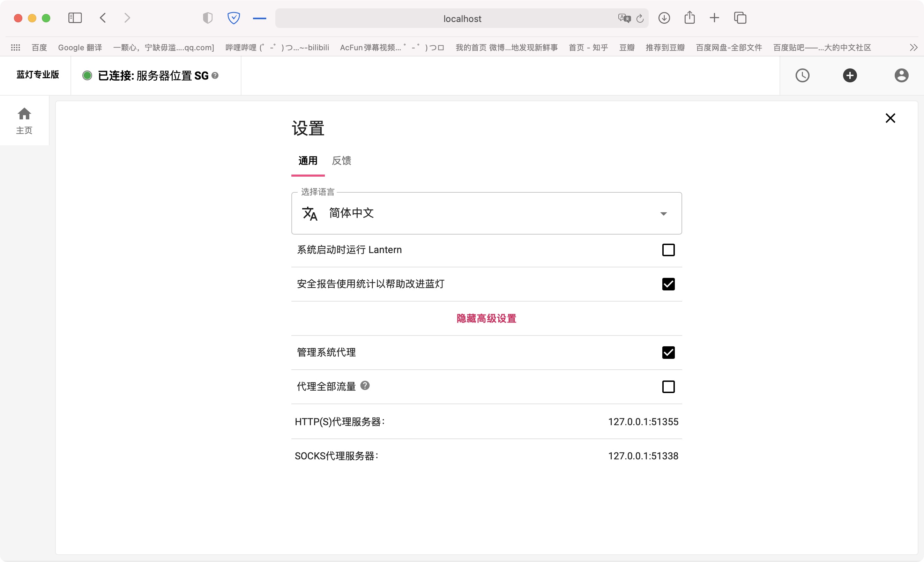Open the Google 翻译 bookmark
Image resolution: width=924 pixels, height=562 pixels.
(80, 47)
